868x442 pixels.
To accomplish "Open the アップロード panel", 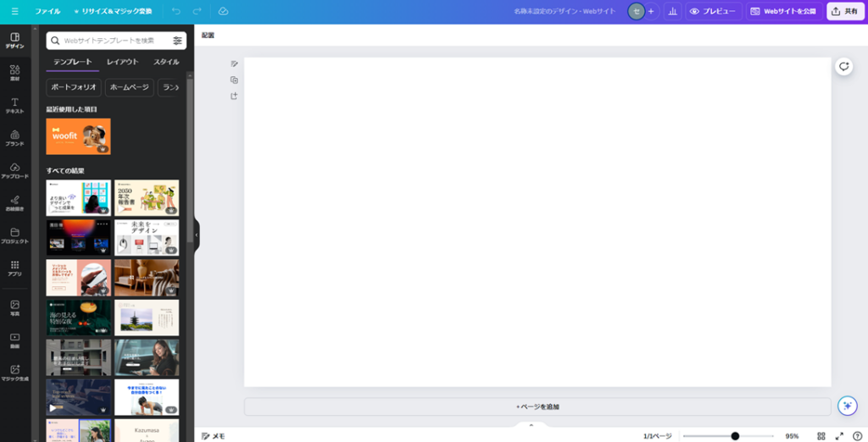I will tap(14, 170).
